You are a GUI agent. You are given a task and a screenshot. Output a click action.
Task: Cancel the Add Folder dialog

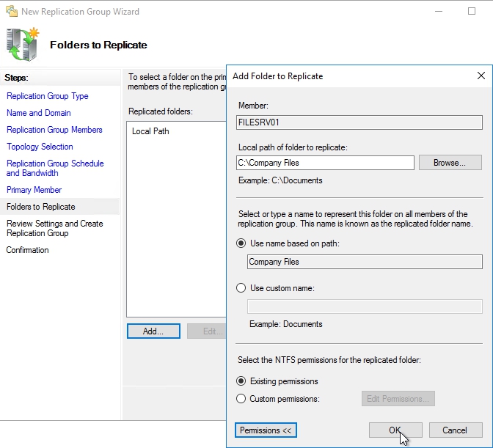454,430
